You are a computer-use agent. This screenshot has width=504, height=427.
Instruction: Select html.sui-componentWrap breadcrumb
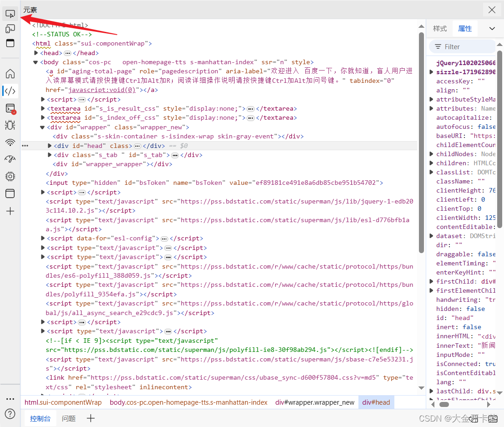[63, 402]
